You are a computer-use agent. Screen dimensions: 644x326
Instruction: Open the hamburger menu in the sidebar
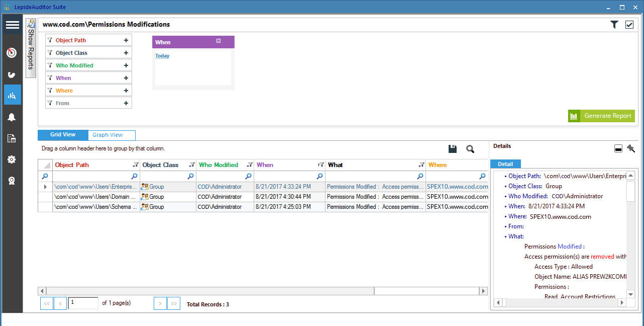tap(12, 24)
